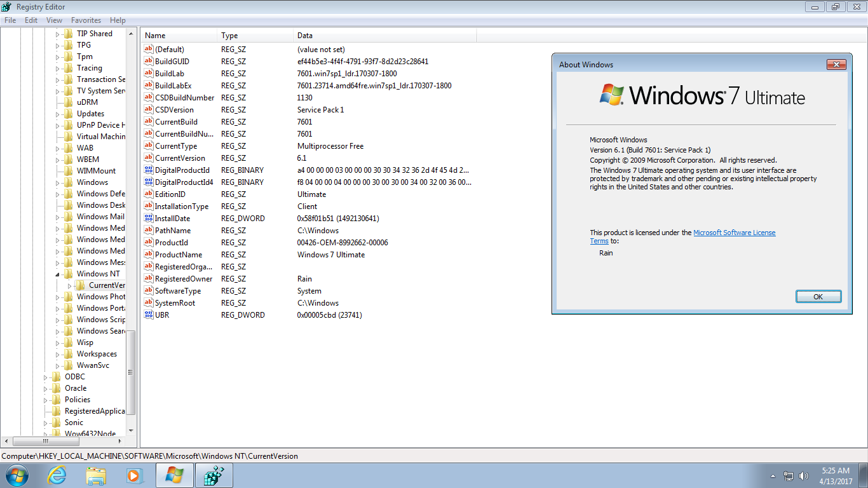Switch to Registry Editor taskbar button
This screenshot has width=868, height=488.
click(214, 475)
